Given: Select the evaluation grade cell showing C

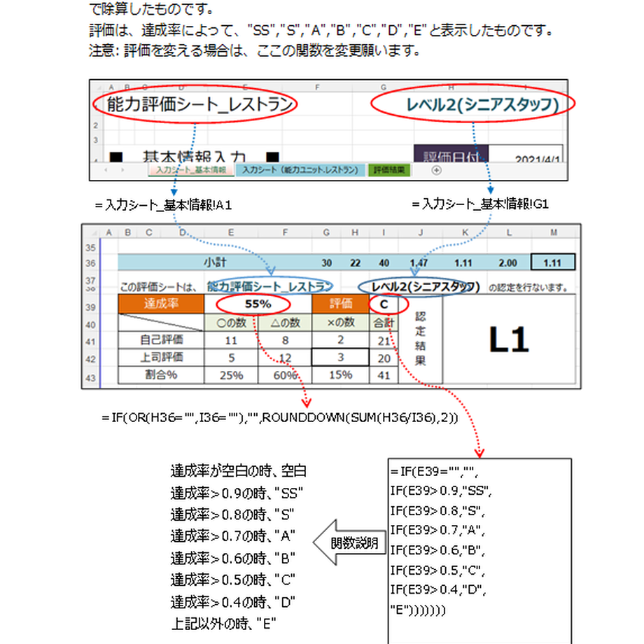Looking at the screenshot, I should coord(384,304).
